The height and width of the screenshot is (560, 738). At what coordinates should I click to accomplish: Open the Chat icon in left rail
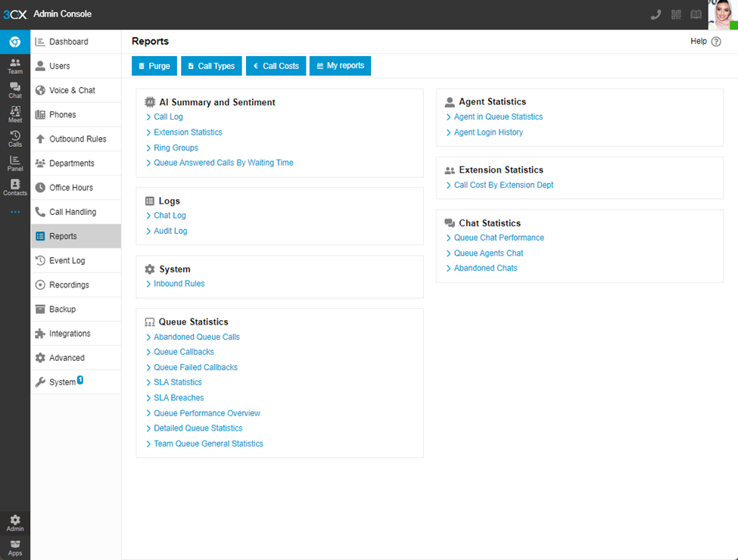point(15,90)
